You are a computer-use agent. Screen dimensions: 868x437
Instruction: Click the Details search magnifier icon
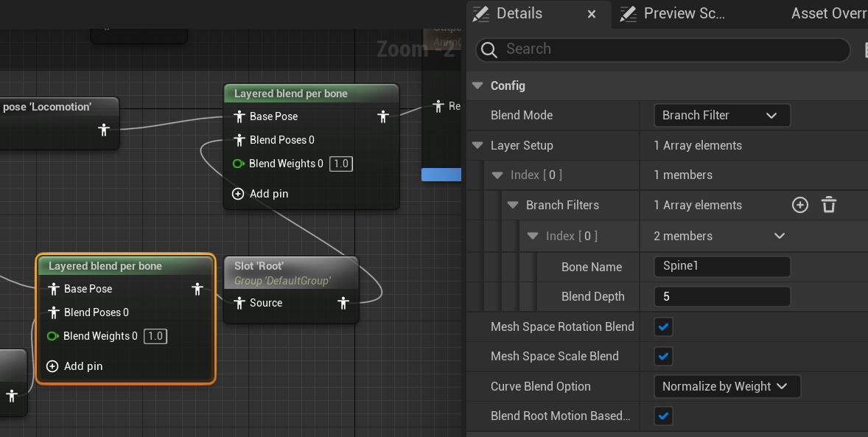click(x=489, y=49)
